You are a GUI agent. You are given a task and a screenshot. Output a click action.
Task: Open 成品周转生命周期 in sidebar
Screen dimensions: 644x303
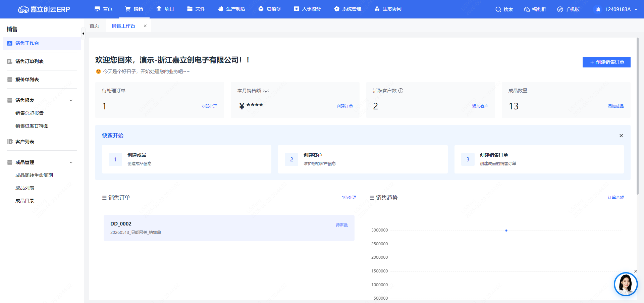tap(34, 175)
